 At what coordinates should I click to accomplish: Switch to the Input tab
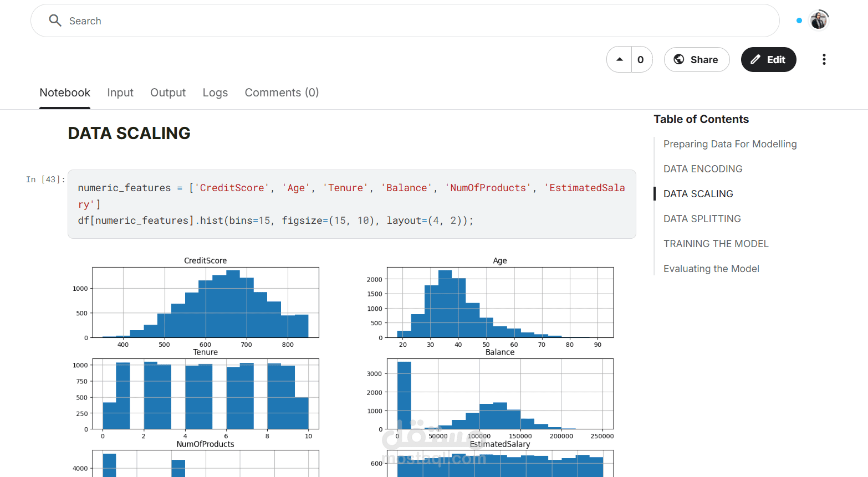(120, 93)
